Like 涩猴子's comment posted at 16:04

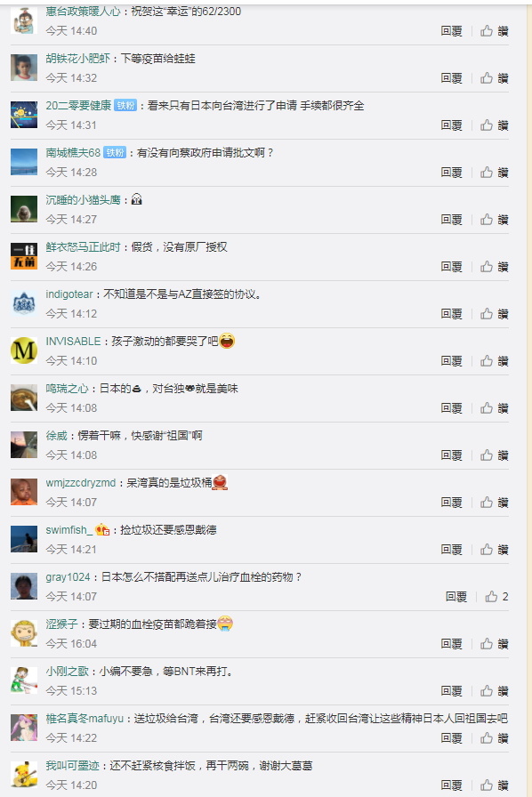coord(494,644)
